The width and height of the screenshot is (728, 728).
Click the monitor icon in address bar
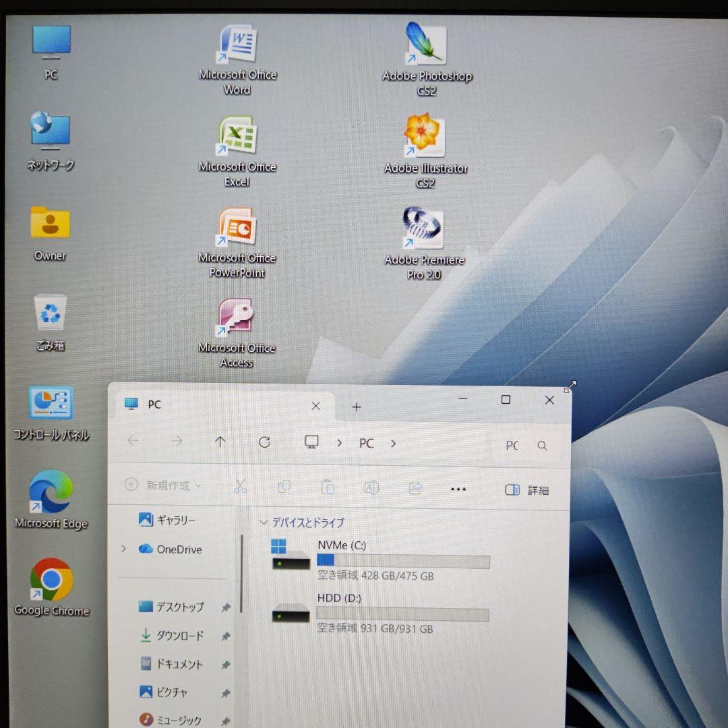pyautogui.click(x=311, y=442)
